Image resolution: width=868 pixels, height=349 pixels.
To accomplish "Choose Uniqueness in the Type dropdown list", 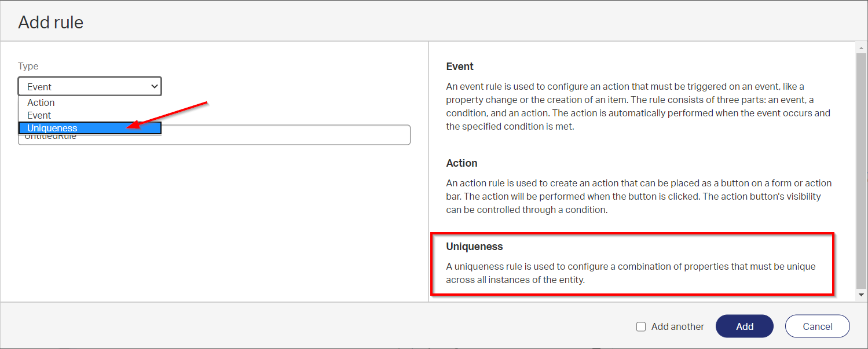I will (x=52, y=128).
